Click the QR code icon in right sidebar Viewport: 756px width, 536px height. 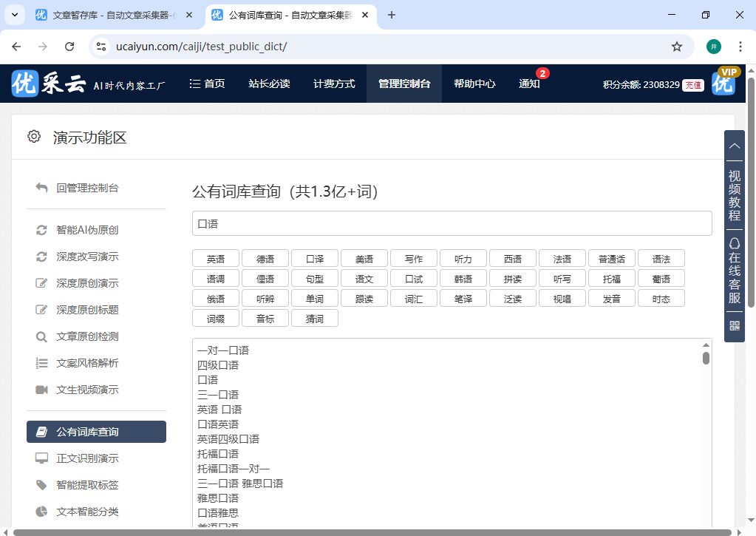pos(734,325)
